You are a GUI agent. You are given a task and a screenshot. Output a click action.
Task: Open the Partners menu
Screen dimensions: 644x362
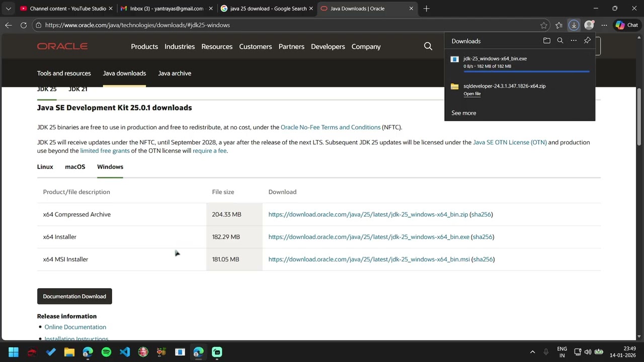pyautogui.click(x=291, y=46)
